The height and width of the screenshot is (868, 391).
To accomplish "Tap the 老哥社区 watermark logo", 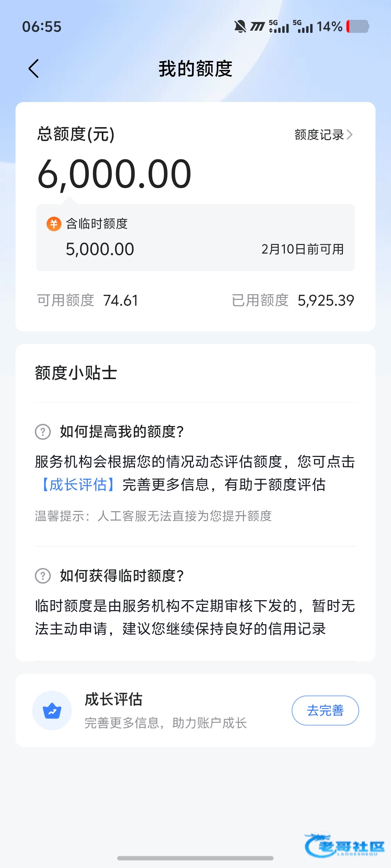I will click(x=344, y=845).
